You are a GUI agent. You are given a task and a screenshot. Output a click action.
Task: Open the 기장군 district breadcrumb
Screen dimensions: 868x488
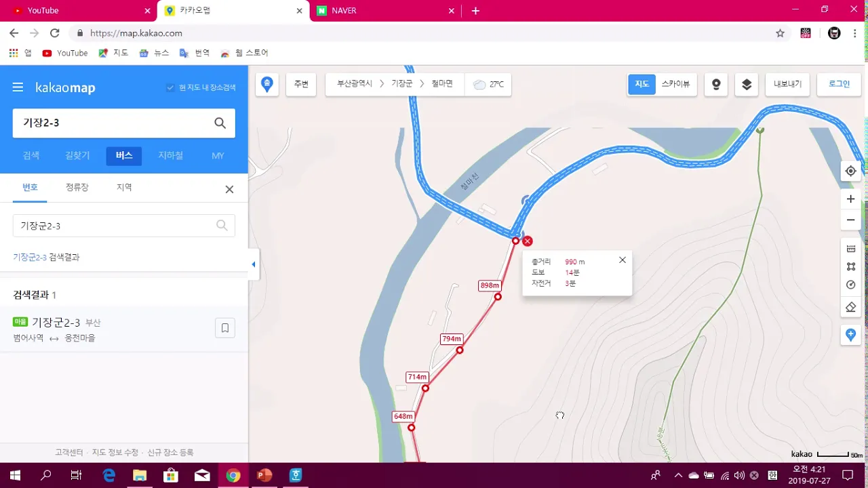[401, 84]
